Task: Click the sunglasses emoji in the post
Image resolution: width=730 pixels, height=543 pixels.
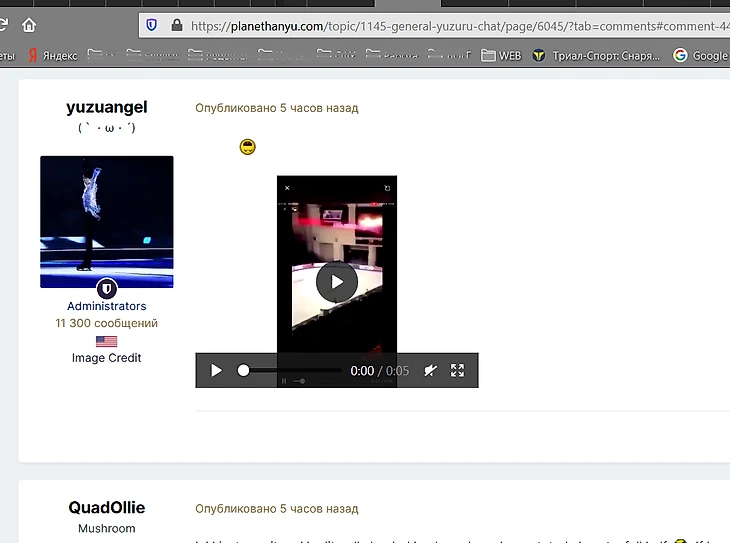Action: point(248,147)
